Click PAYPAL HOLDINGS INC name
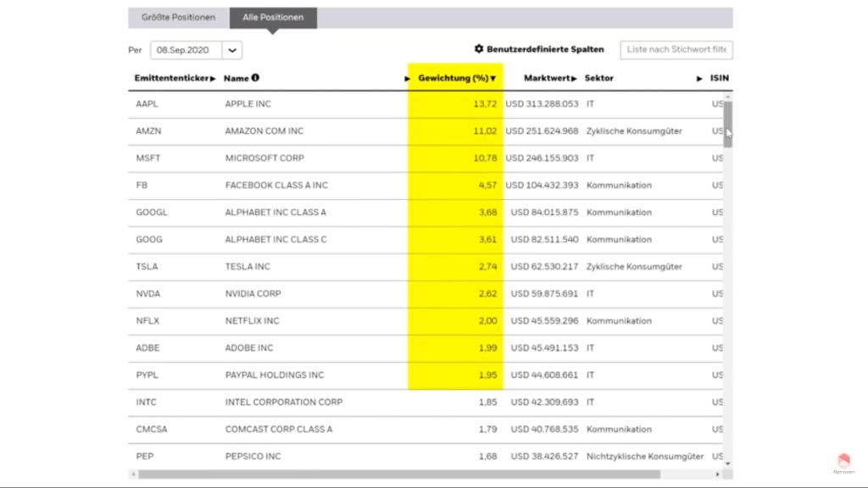This screenshot has height=488, width=868. point(275,375)
